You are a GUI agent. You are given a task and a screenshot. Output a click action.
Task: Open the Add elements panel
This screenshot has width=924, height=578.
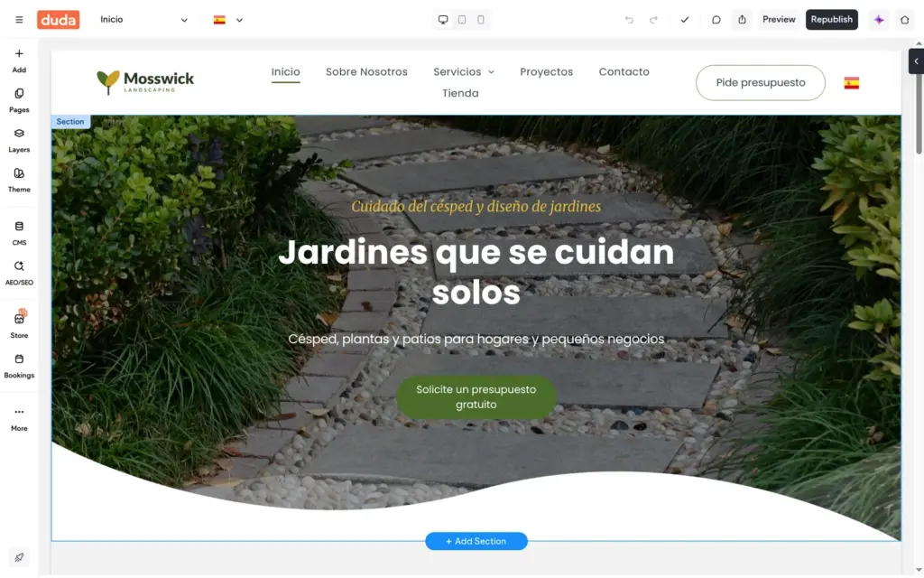pos(19,61)
